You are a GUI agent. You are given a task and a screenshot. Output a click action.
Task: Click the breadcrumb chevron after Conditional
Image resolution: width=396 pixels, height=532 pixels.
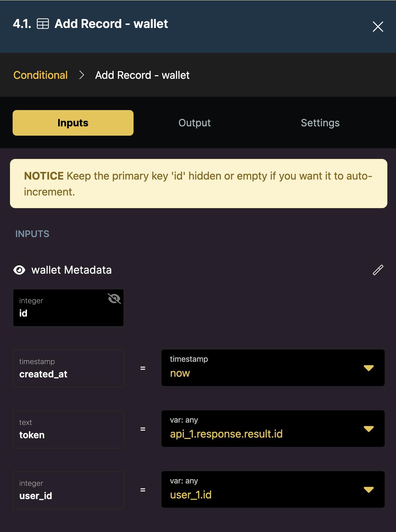click(82, 75)
